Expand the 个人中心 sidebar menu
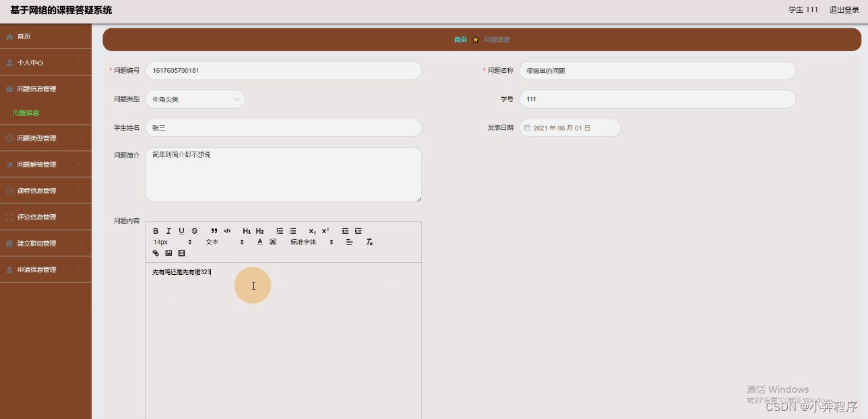This screenshot has height=419, width=868. tap(46, 63)
